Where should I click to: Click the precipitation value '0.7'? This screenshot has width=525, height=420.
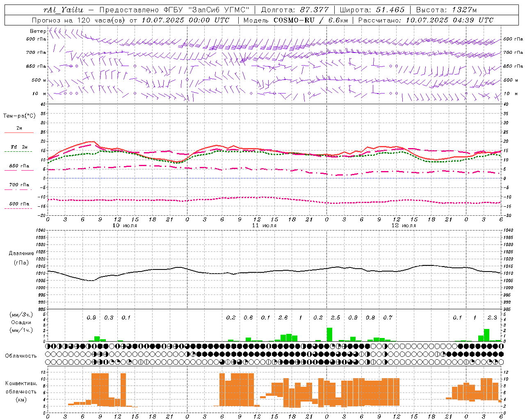[x=388, y=317]
